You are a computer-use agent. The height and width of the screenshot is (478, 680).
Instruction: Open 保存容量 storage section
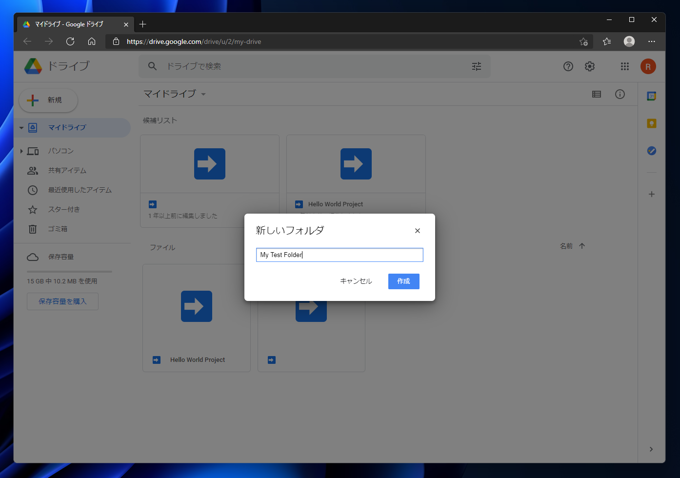point(61,257)
